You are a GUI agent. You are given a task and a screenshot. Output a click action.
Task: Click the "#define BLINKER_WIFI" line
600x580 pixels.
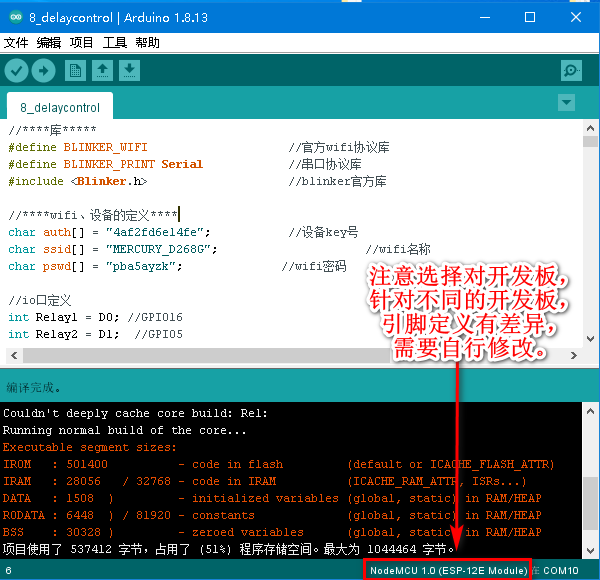78,147
